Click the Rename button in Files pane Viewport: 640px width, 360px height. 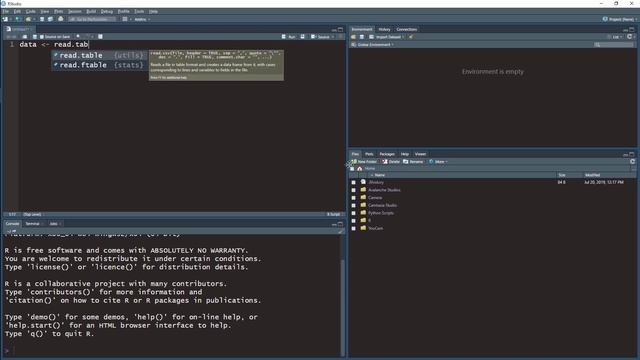(x=413, y=162)
